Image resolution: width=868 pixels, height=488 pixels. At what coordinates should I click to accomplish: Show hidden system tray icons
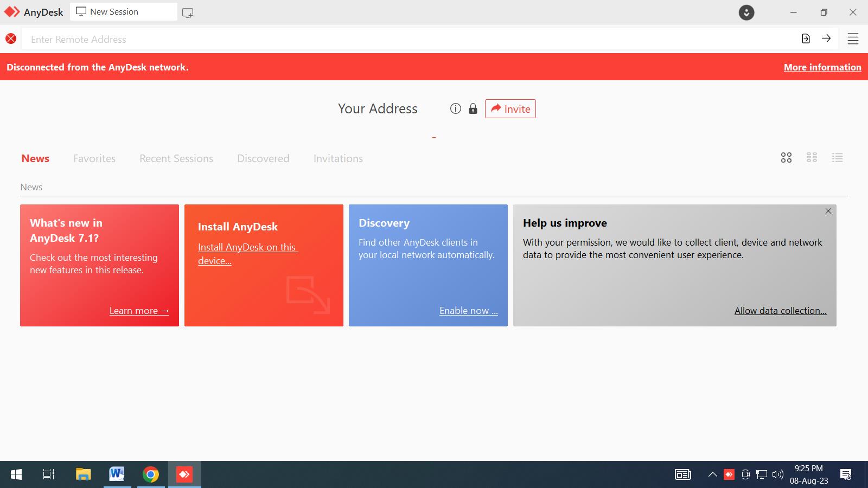712,474
